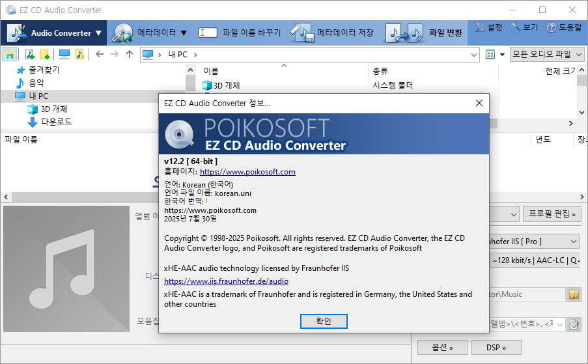Screen dimensions: 588x364
Task: Sort by the 이름 column header
Action: [211, 71]
